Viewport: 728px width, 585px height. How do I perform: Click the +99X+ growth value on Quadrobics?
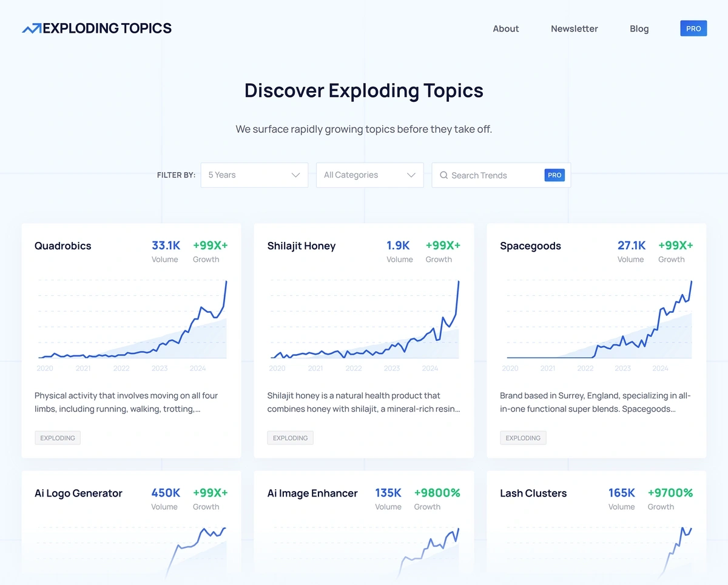(x=210, y=246)
